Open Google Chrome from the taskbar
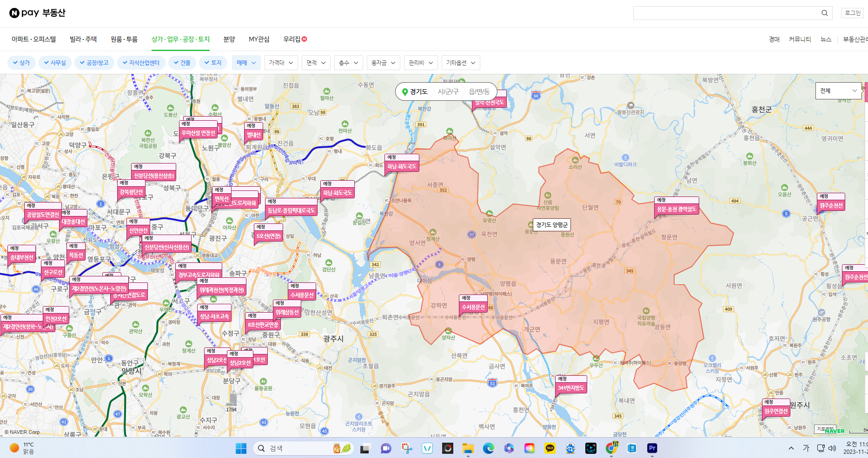 [611, 448]
